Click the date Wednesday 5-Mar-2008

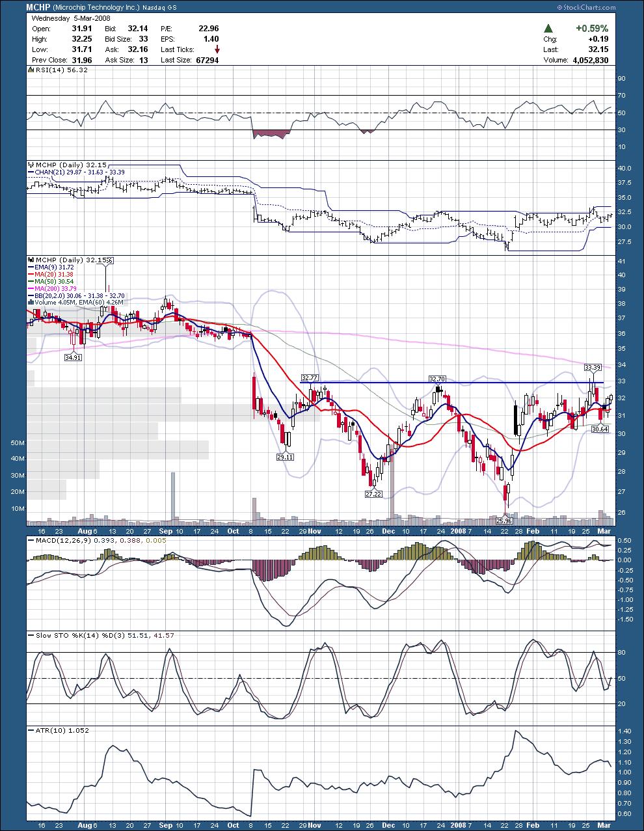70,18
